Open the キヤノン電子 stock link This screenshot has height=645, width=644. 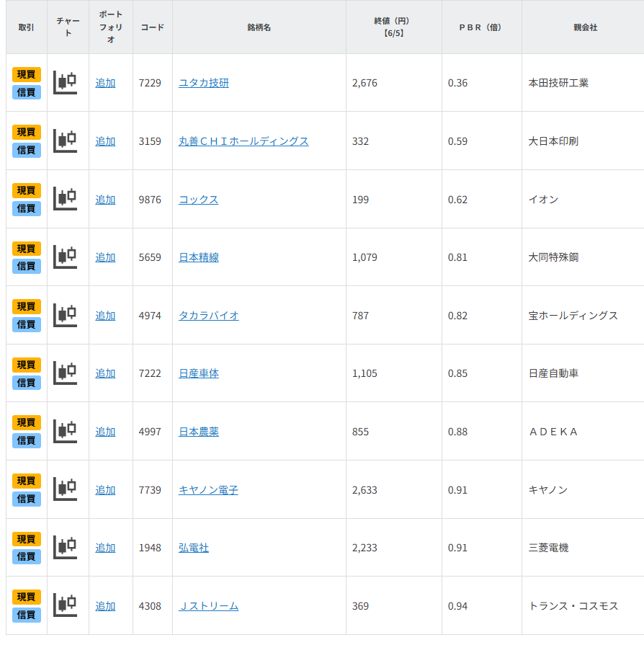(x=208, y=490)
